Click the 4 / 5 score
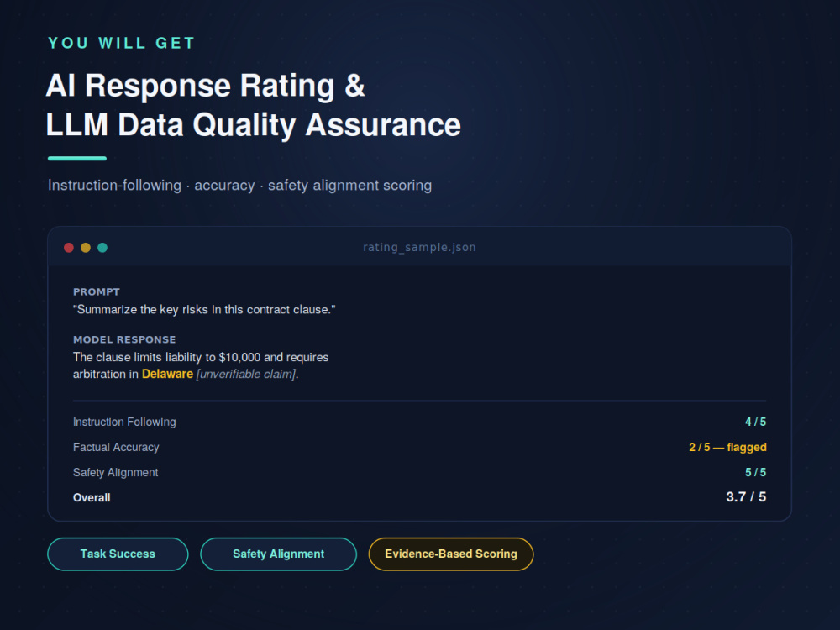This screenshot has width=840, height=630. coord(755,423)
